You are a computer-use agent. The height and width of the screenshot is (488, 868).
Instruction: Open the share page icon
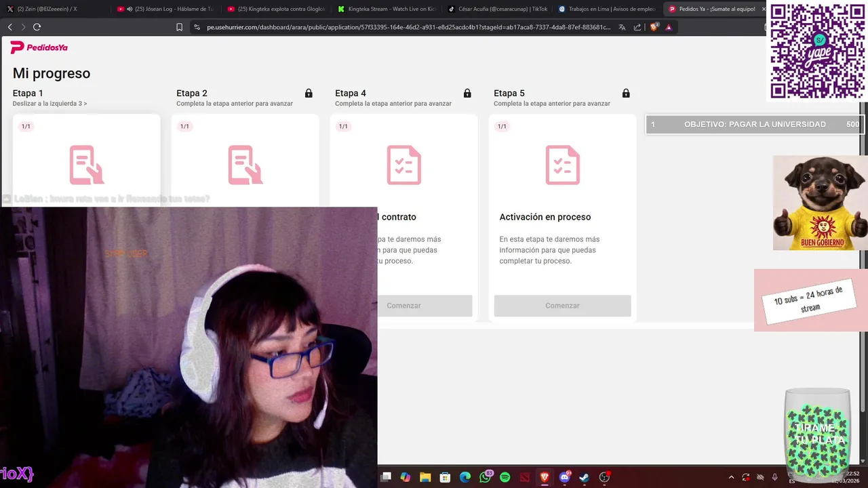(637, 27)
